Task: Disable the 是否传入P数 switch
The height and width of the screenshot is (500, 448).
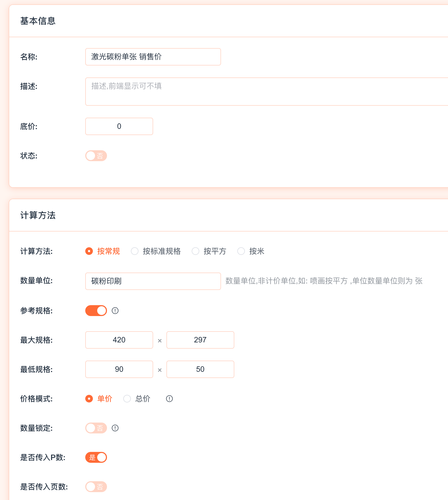Action: point(96,457)
